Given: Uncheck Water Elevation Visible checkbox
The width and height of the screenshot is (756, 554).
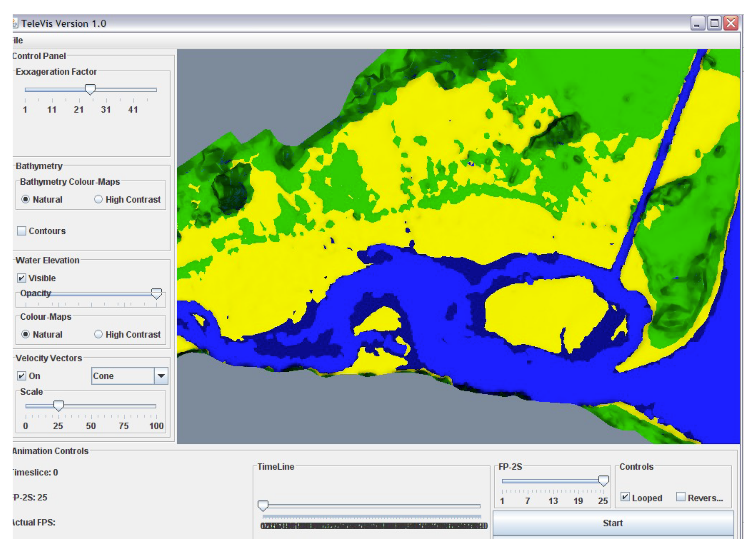Looking at the screenshot, I should click(x=21, y=278).
